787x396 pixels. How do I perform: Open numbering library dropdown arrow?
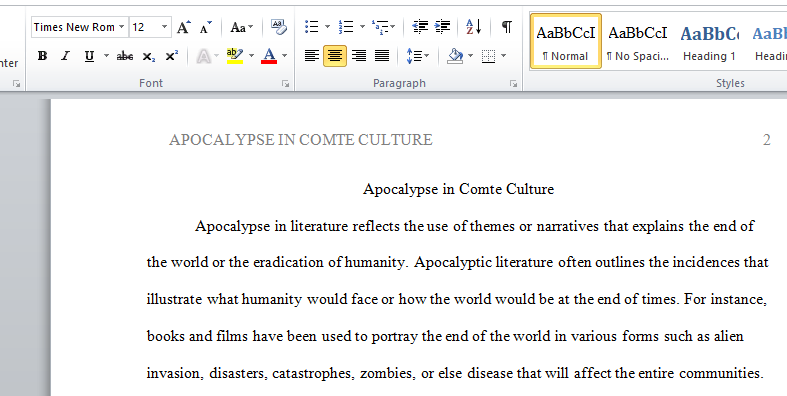pyautogui.click(x=362, y=27)
